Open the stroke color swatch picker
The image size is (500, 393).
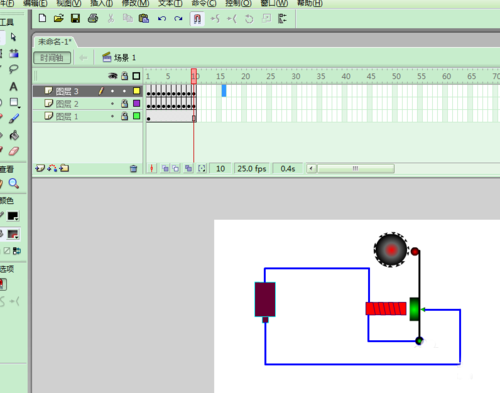point(13,216)
